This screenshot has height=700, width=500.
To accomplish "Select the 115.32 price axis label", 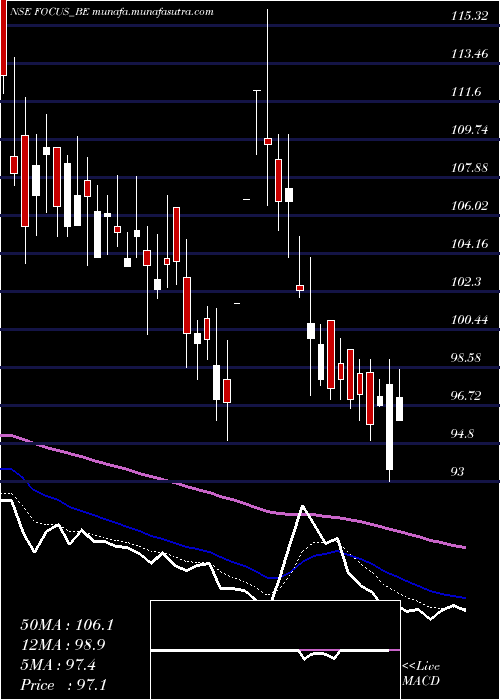I will tap(469, 16).
